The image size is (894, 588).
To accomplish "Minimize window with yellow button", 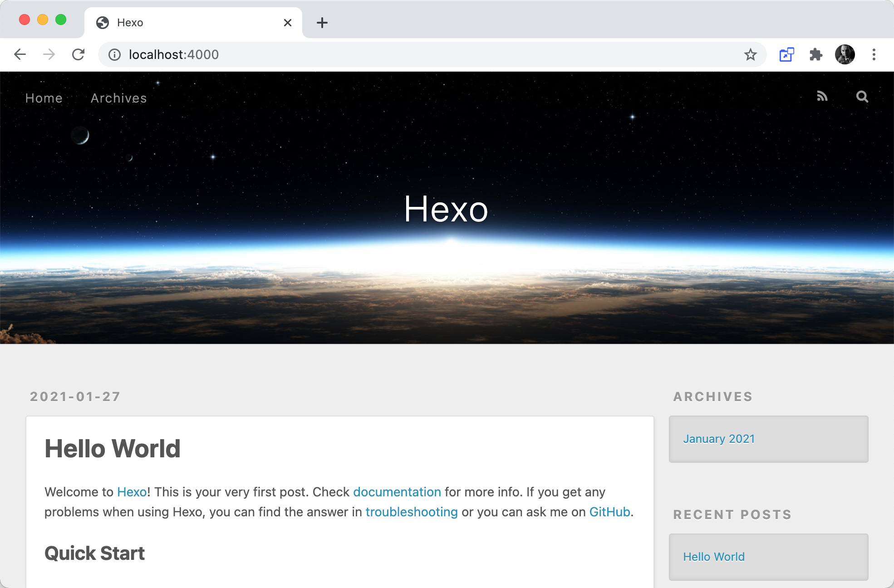I will (x=43, y=20).
